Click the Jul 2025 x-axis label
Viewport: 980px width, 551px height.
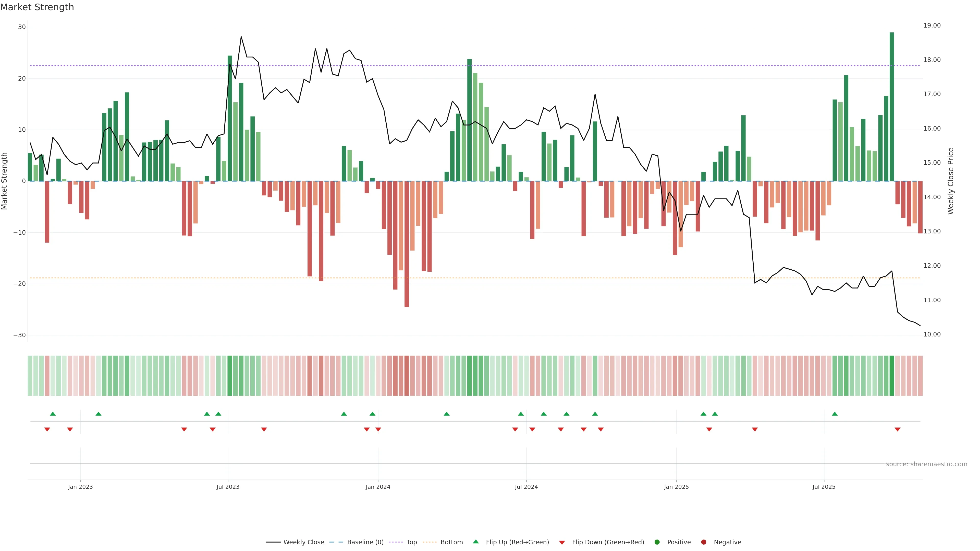click(824, 487)
